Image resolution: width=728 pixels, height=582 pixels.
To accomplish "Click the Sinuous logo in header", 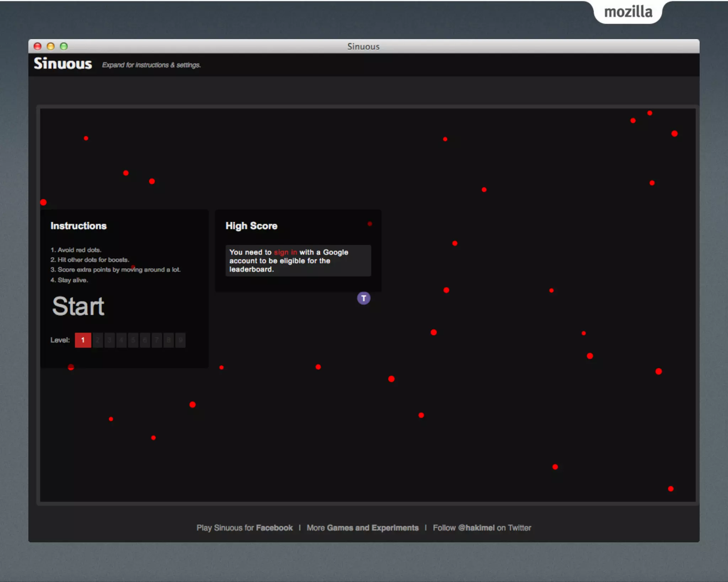I will 63,64.
